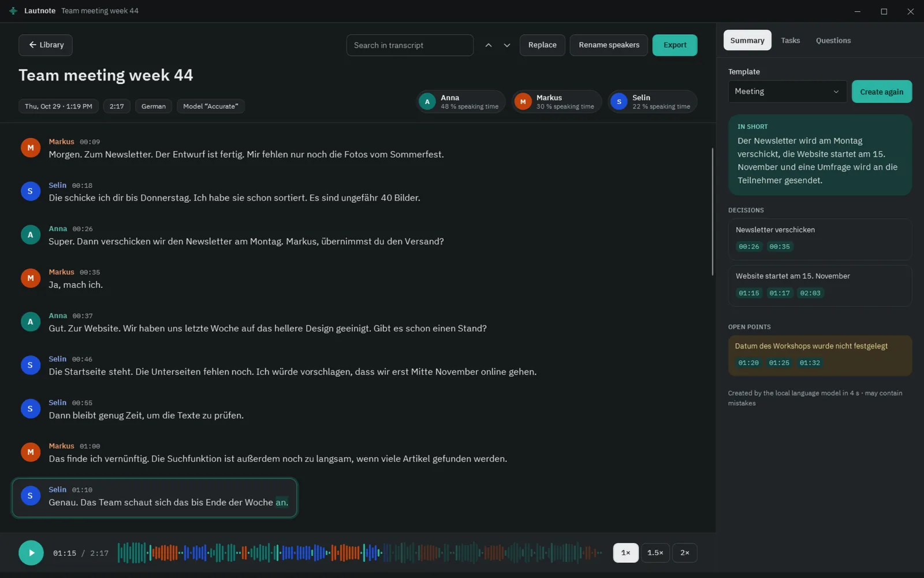Click Selin avatar at 00:55 entry

point(31,409)
